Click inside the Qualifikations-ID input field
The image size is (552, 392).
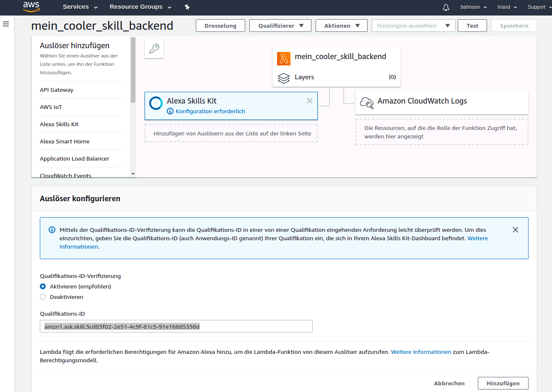tap(176, 326)
